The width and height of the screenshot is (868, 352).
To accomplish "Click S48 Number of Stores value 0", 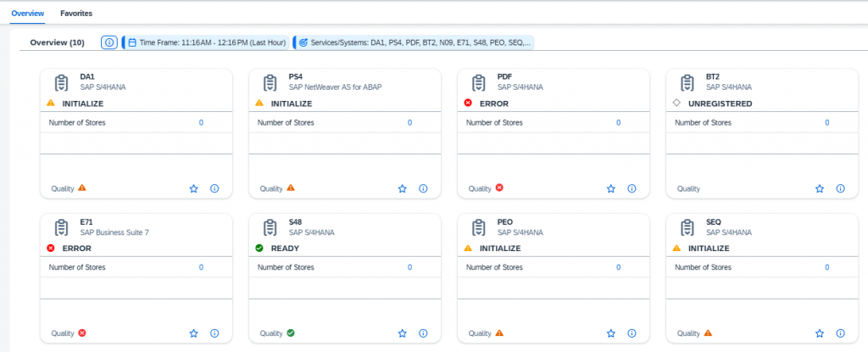I will point(409,267).
